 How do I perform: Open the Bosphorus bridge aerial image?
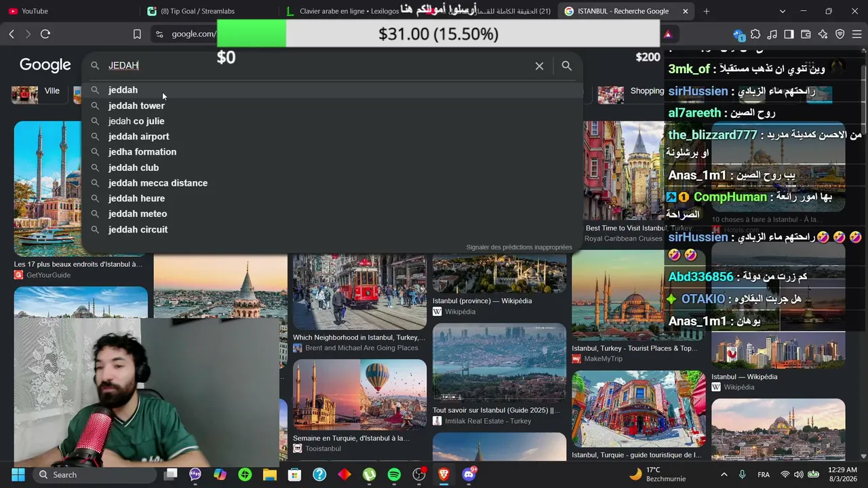[x=499, y=363]
